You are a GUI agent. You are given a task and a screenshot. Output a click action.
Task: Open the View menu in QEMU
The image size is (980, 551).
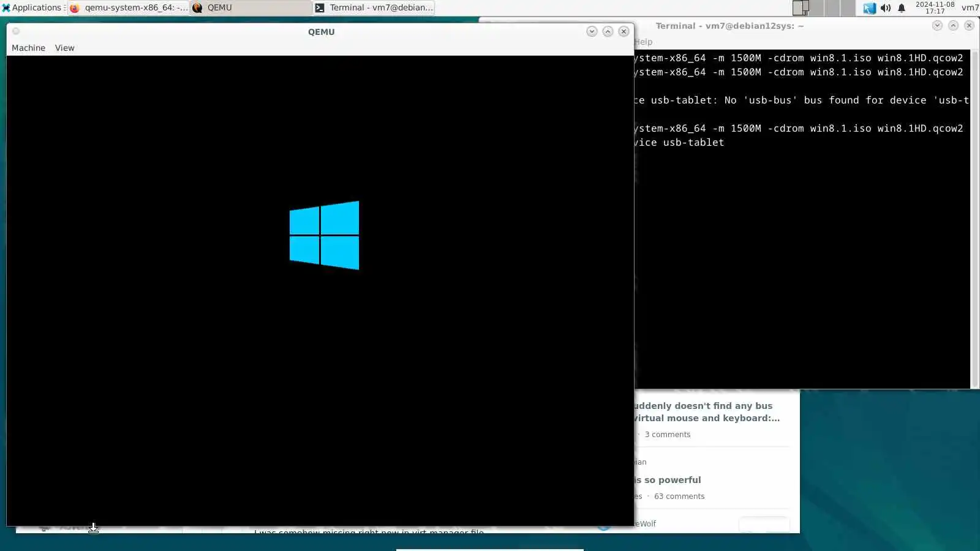coord(64,48)
